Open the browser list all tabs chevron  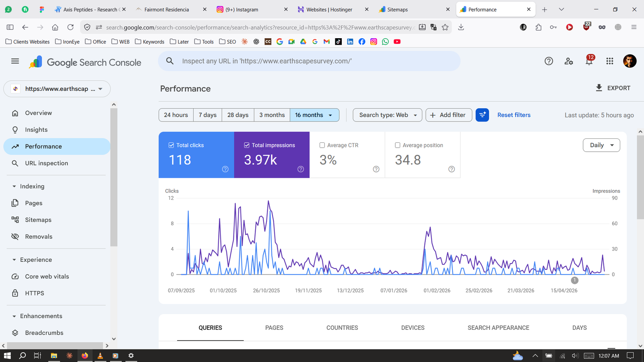(561, 9)
